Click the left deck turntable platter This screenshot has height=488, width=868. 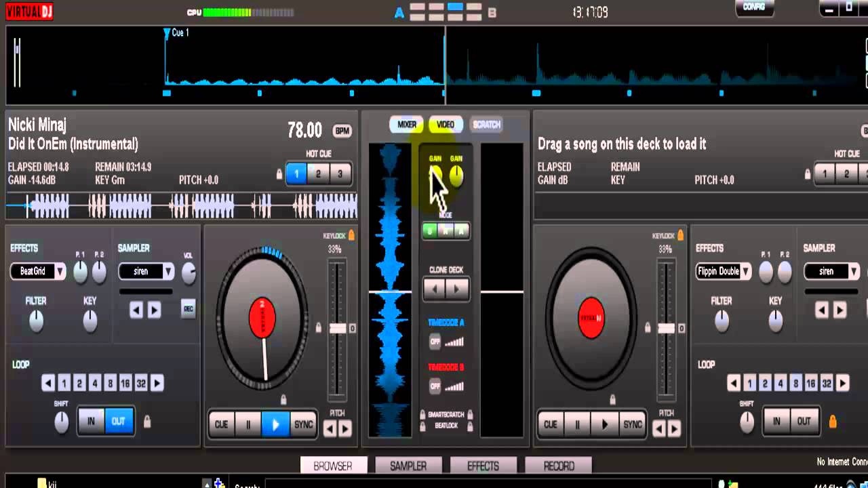tap(262, 319)
